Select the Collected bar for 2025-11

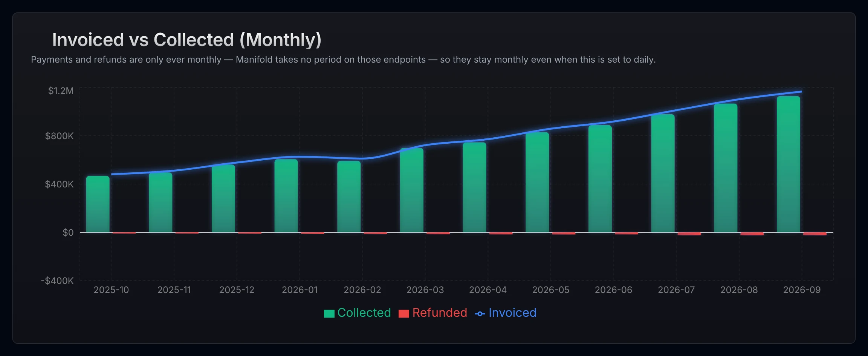coord(160,203)
